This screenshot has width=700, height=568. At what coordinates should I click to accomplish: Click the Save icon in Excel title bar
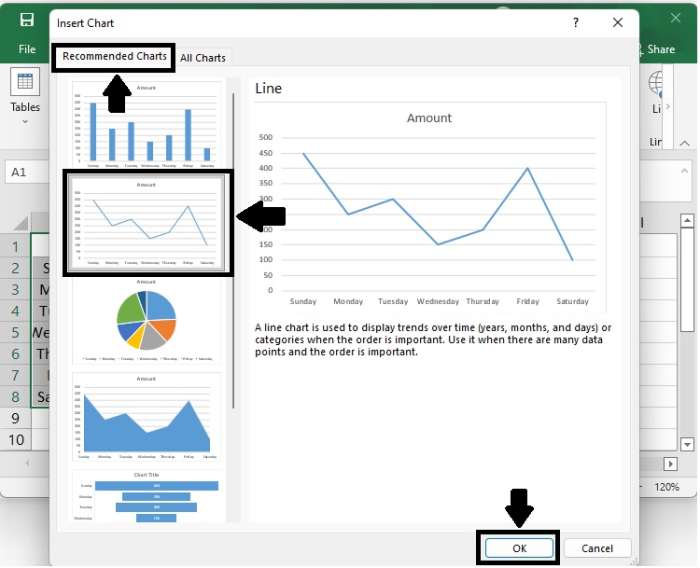(x=27, y=20)
